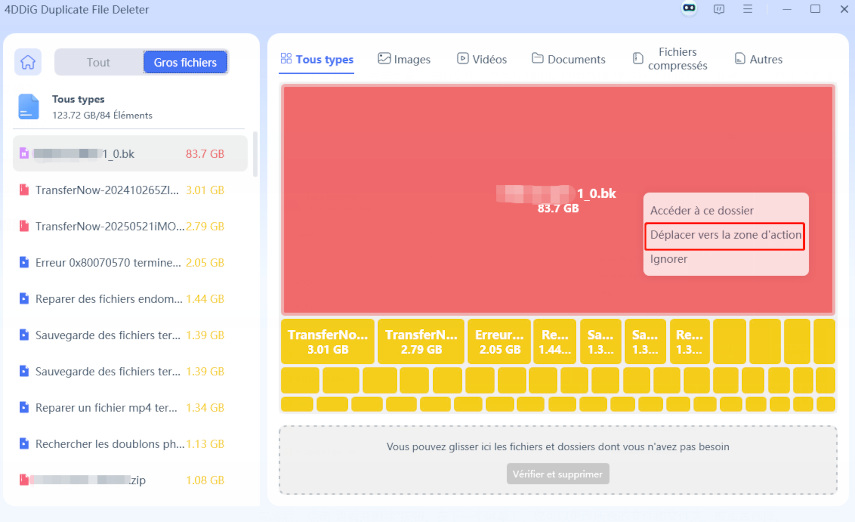
Task: Click the red icon beside TransferNow-202410265ZI
Action: click(24, 190)
